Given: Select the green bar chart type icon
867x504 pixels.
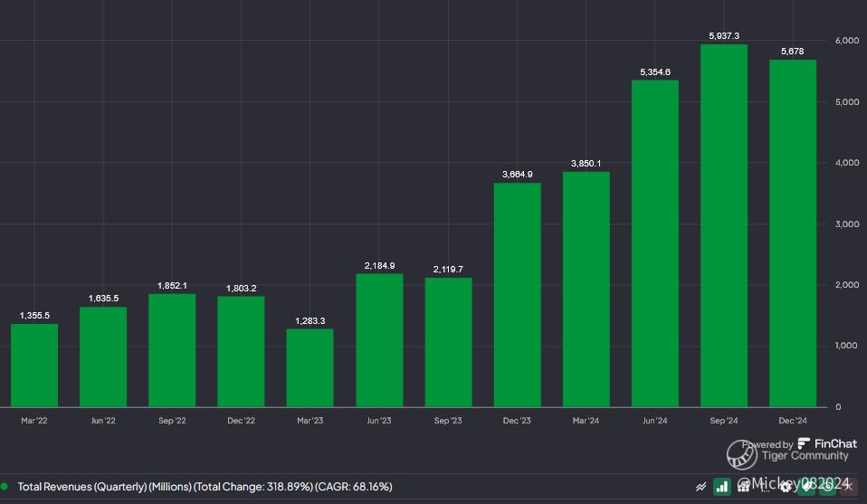Looking at the screenshot, I should click(722, 487).
